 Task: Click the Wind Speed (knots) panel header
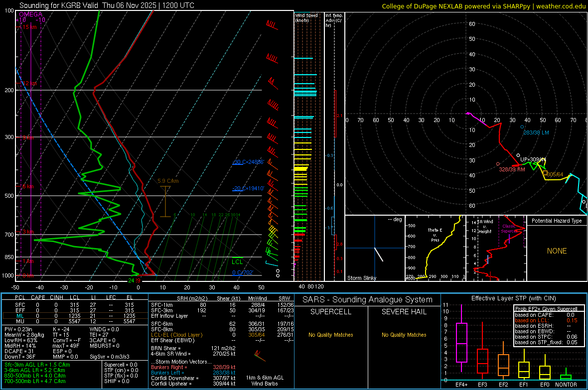click(306, 17)
